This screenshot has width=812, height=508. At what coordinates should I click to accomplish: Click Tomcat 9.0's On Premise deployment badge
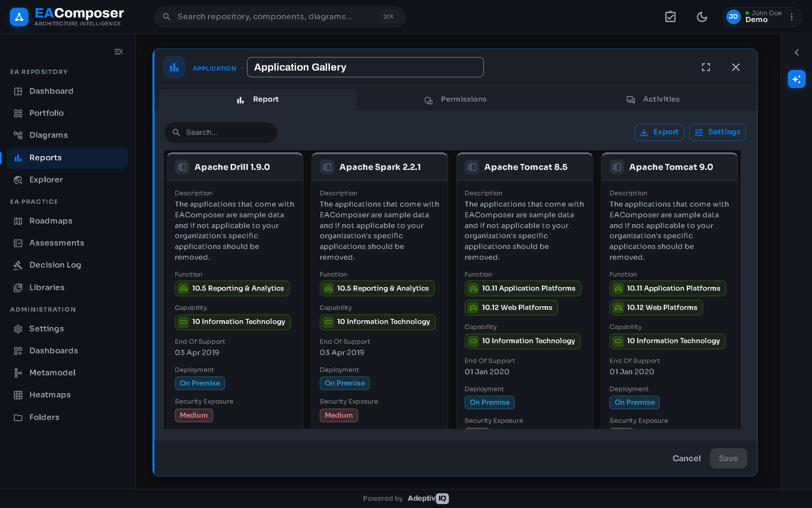[x=635, y=402]
